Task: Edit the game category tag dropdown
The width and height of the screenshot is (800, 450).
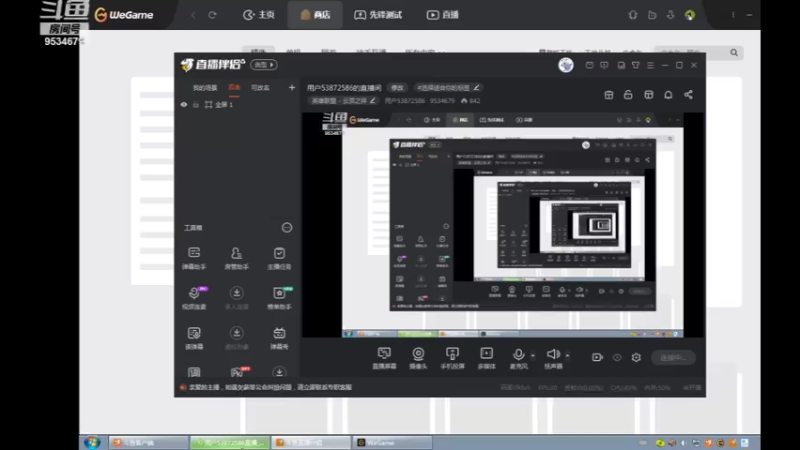Action: point(343,101)
